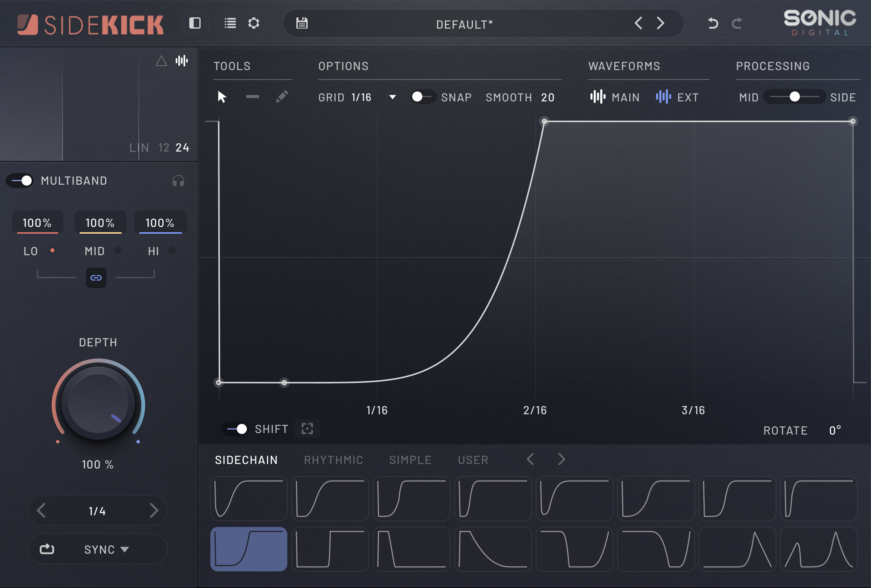Click the save preset floppy icon
The image size is (871, 588).
[x=302, y=23]
